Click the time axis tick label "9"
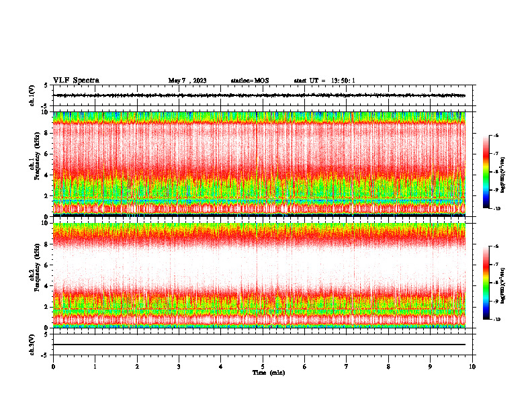 430,367
